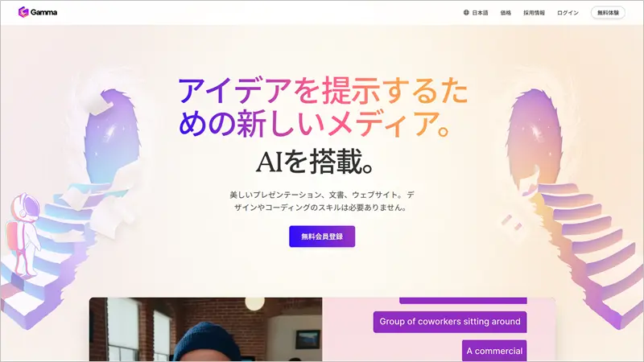Click the ログイン link

pyautogui.click(x=568, y=13)
